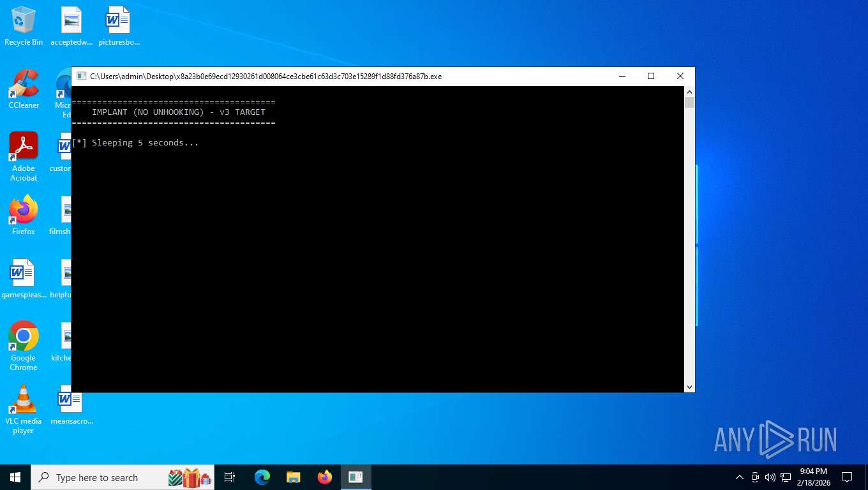Click the console vertical scrollbar thumb
This screenshot has width=868, height=490.
point(689,103)
